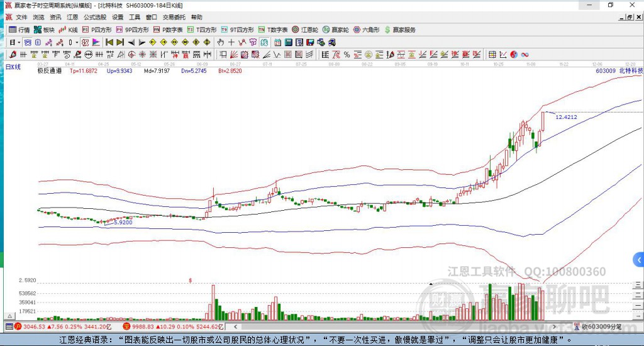Click the 603009 北特科技 stock label
This screenshot has height=346, width=644.
pos(619,70)
